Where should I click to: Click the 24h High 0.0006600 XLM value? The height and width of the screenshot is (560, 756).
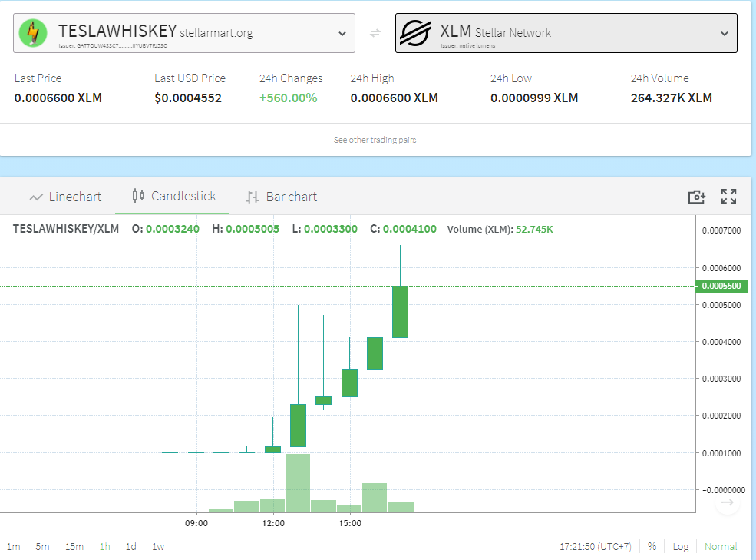point(394,98)
